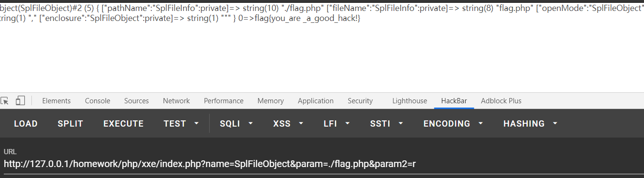644x178 pixels.
Task: Switch to the Console tab
Action: [x=98, y=101]
